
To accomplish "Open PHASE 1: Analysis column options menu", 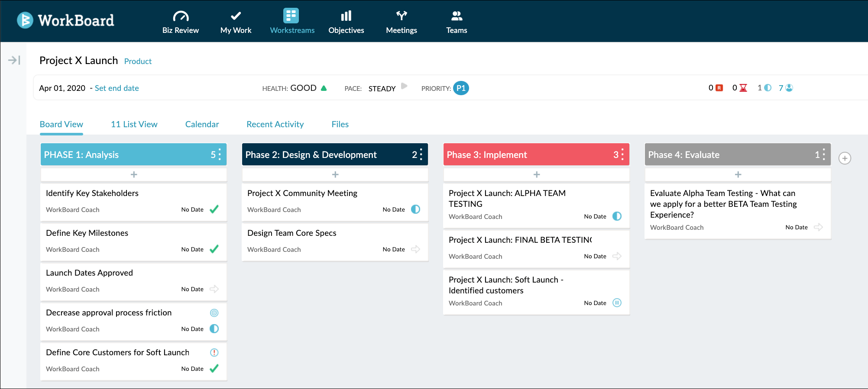I will 220,154.
